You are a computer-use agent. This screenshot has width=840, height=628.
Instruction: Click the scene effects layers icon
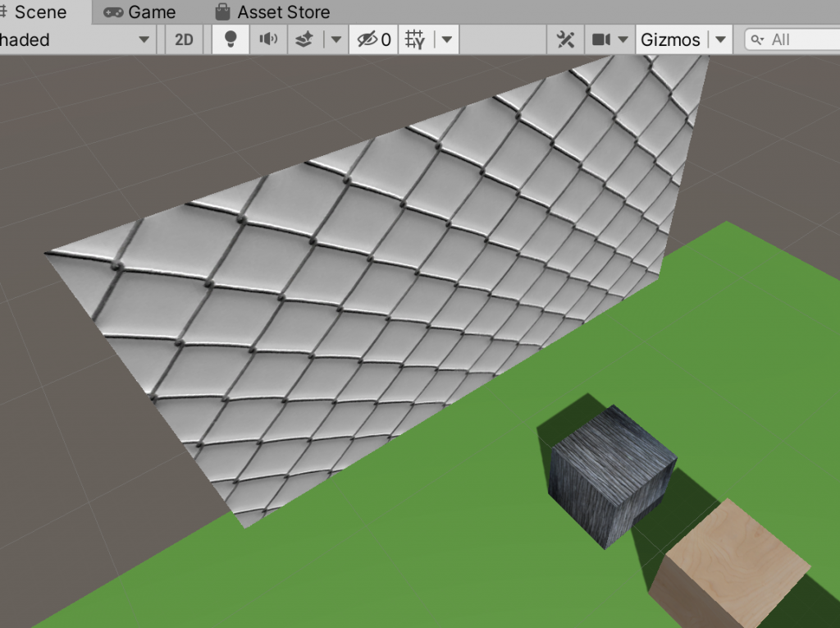click(x=304, y=39)
